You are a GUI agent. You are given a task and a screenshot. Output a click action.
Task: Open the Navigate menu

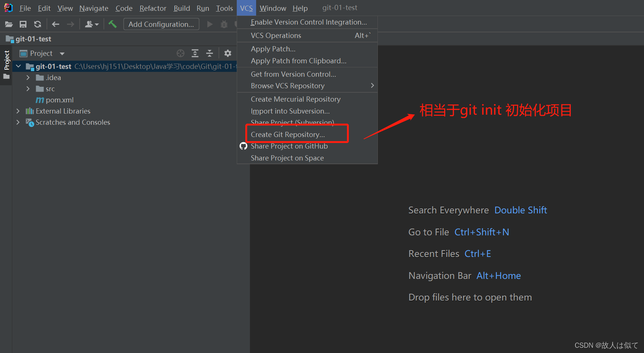pos(94,8)
